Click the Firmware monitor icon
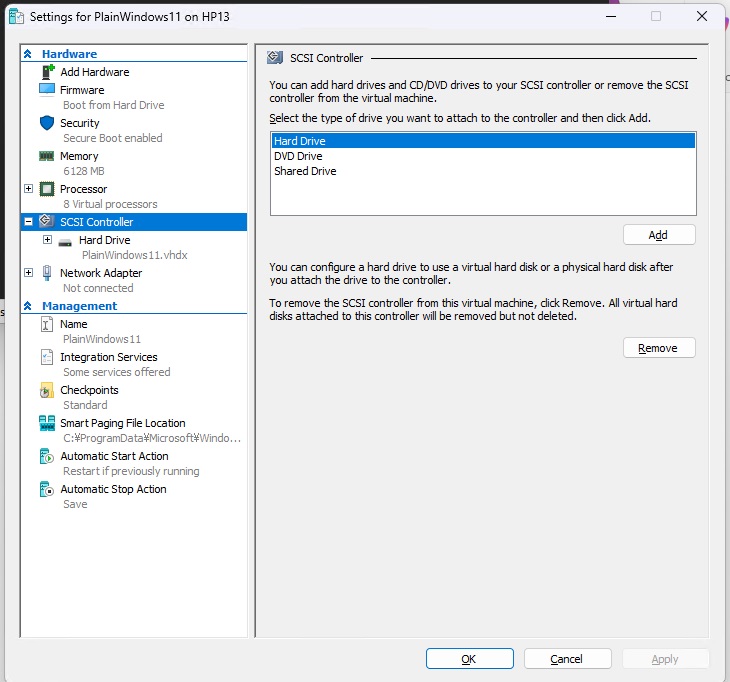 pyautogui.click(x=47, y=89)
